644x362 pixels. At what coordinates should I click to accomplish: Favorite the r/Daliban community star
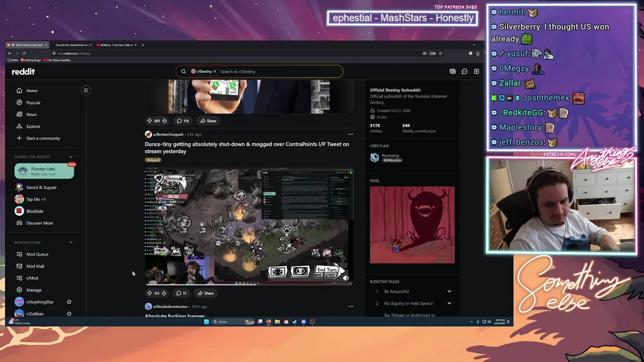(x=69, y=314)
